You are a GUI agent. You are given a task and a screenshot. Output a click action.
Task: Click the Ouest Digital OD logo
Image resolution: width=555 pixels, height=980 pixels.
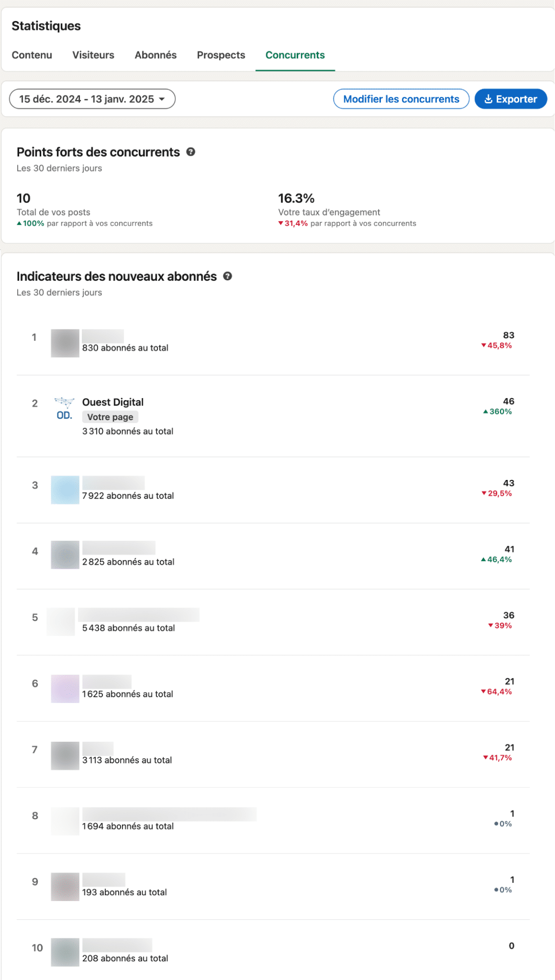(65, 409)
